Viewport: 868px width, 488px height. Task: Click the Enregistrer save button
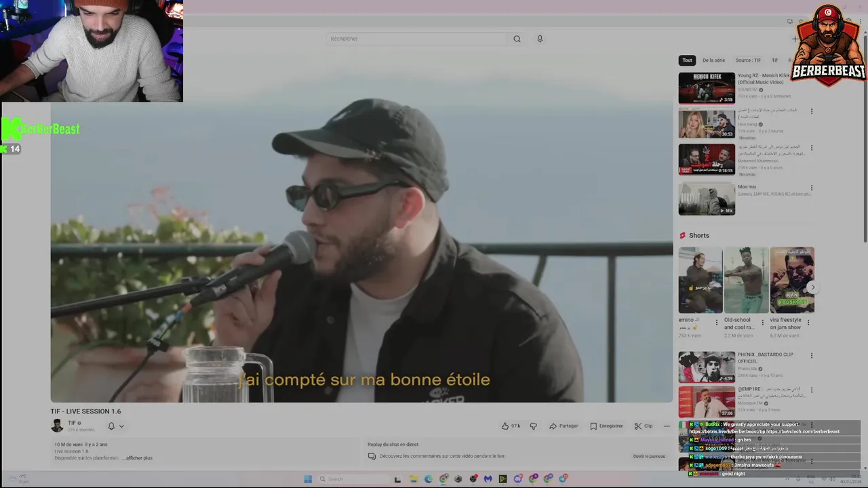tap(606, 426)
